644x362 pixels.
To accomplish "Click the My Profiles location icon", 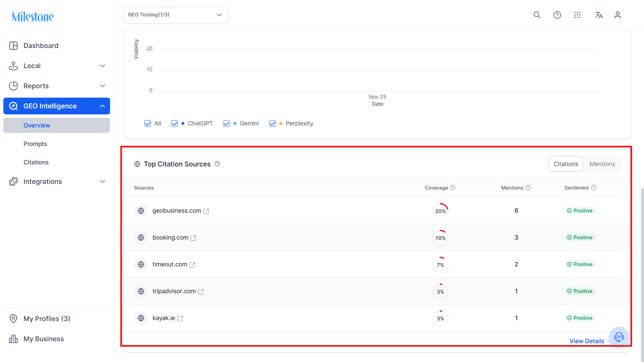I will coord(13,319).
